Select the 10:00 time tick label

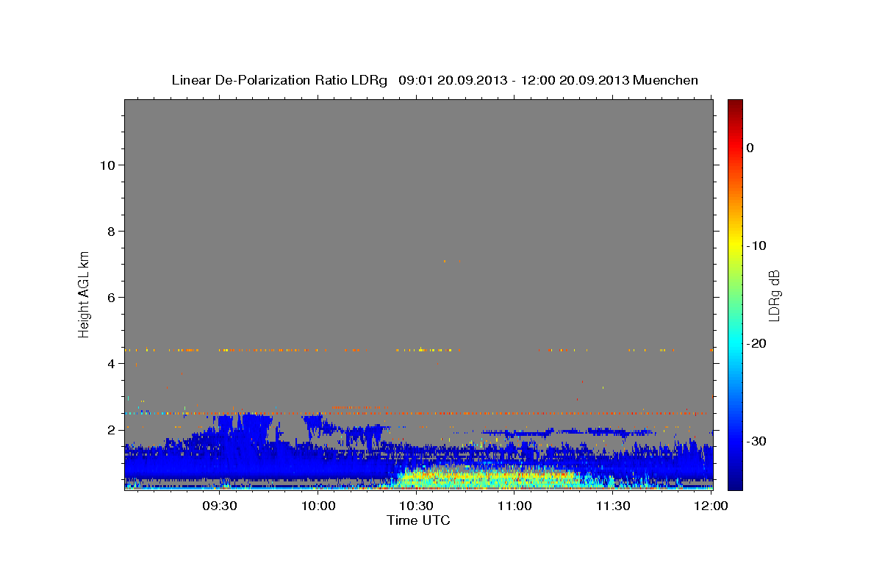(x=319, y=506)
